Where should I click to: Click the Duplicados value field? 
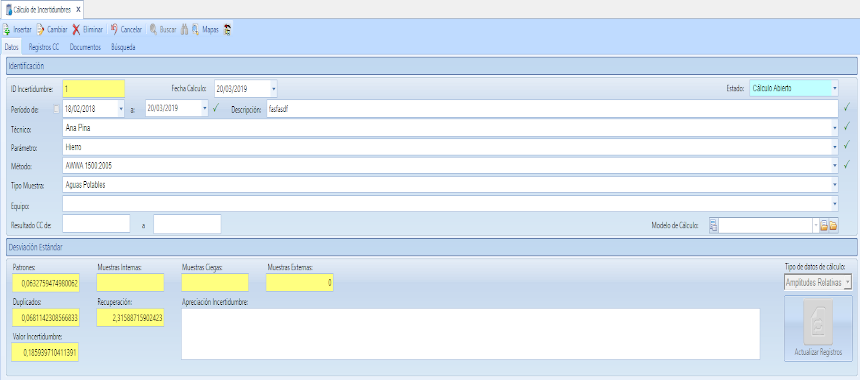tap(46, 317)
